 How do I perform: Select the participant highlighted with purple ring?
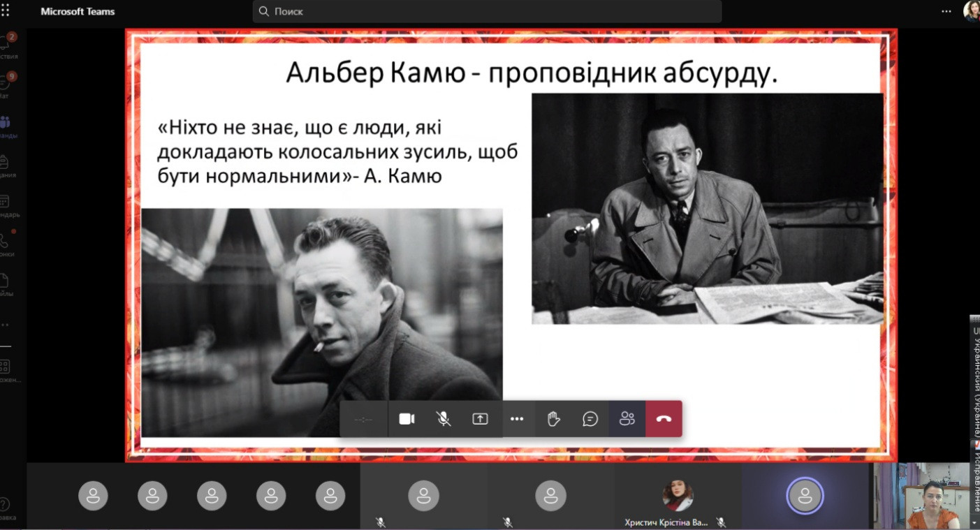pos(805,496)
